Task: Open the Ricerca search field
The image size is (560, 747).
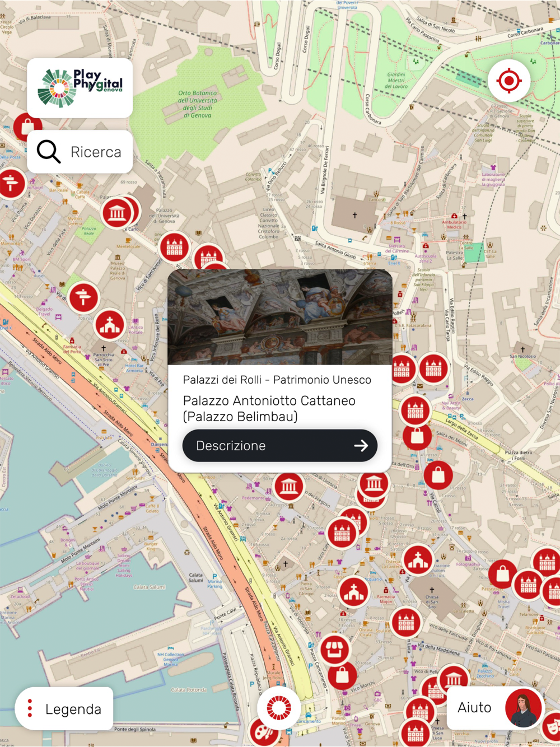Action: 80,152
